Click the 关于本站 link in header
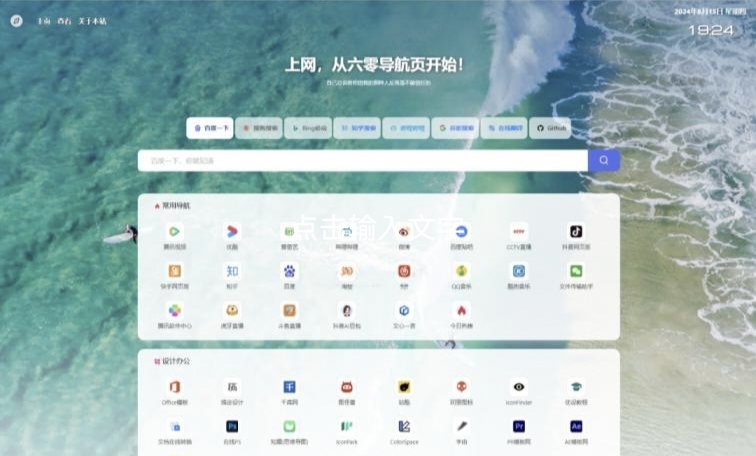Image resolution: width=756 pixels, height=456 pixels. point(92,21)
